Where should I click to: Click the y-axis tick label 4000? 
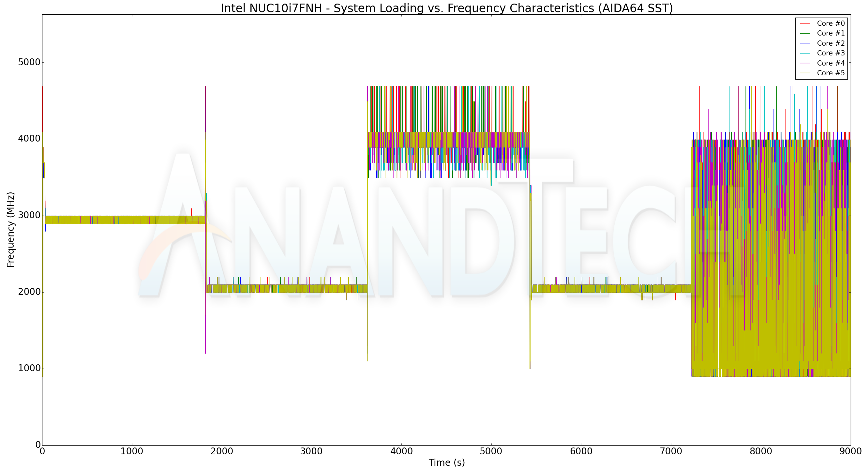(x=29, y=139)
